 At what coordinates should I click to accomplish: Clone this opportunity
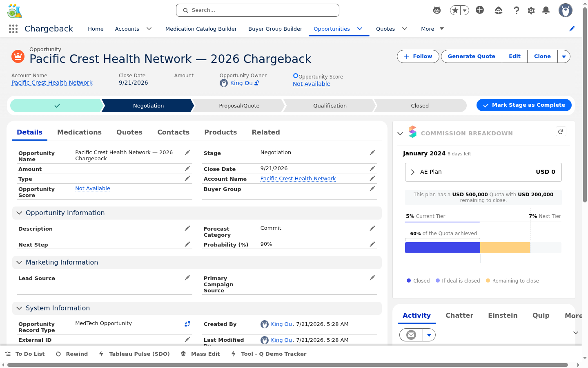(543, 56)
